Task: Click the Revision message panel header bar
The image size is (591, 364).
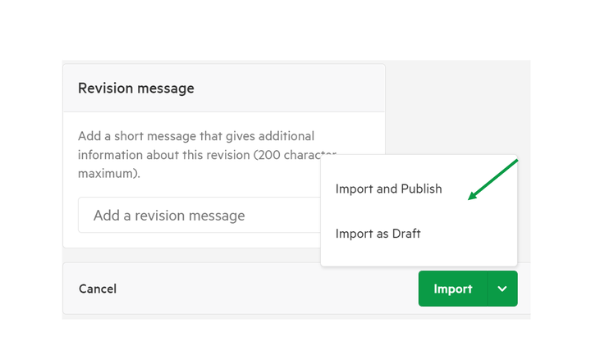Action: [224, 88]
